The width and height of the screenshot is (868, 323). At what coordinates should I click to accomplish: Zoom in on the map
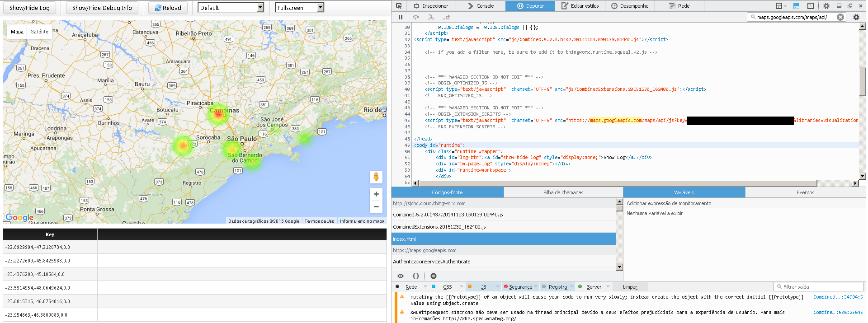tap(376, 194)
